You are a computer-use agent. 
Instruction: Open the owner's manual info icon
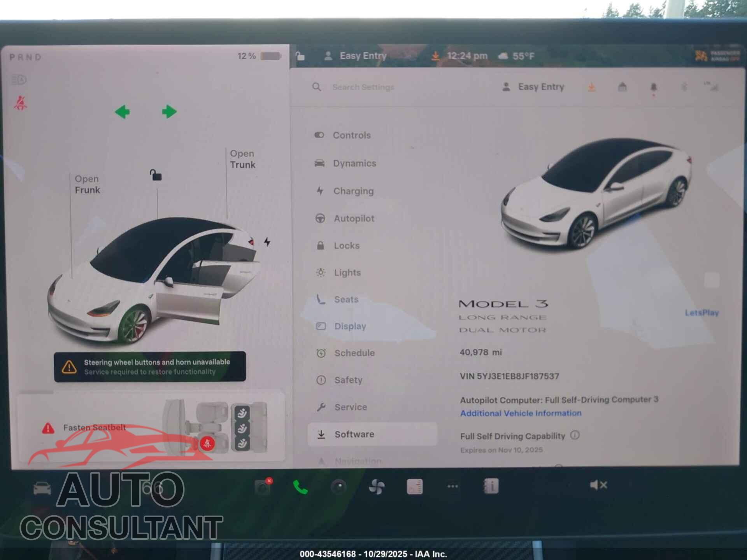[491, 486]
